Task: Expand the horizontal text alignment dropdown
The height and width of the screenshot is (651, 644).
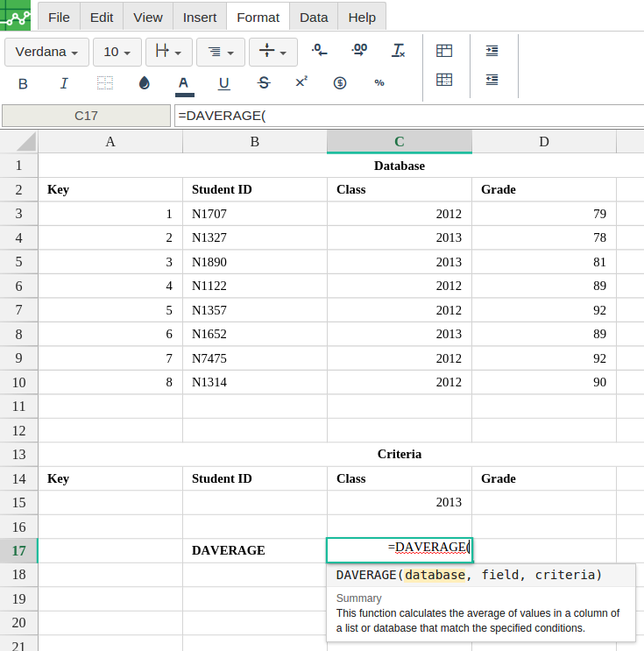Action: (x=221, y=52)
